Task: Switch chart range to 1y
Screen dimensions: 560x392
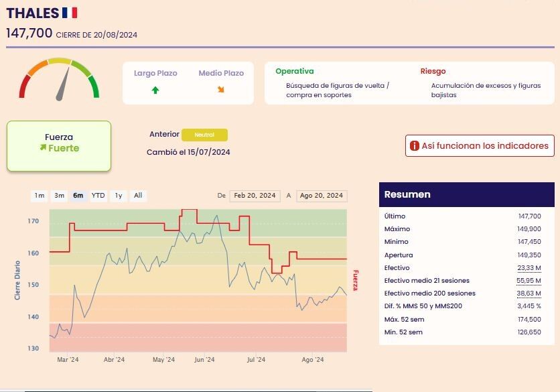Action: point(119,196)
